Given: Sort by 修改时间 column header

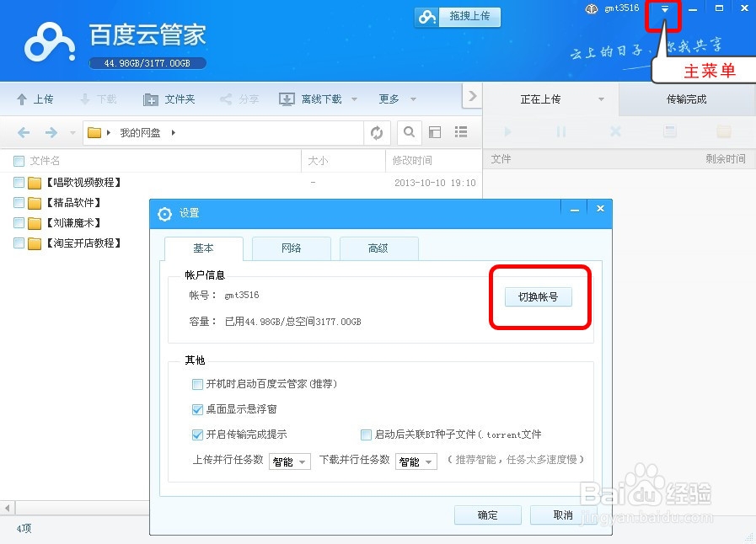Looking at the screenshot, I should (x=412, y=161).
